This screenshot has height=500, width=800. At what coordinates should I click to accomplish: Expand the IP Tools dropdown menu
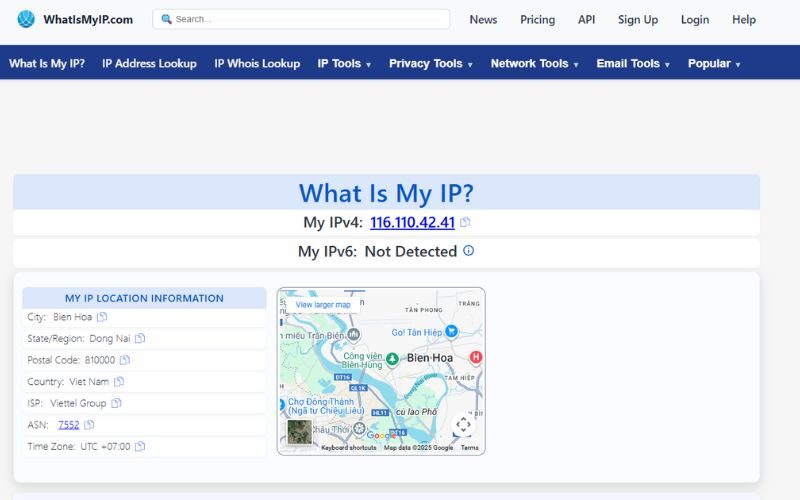click(344, 63)
